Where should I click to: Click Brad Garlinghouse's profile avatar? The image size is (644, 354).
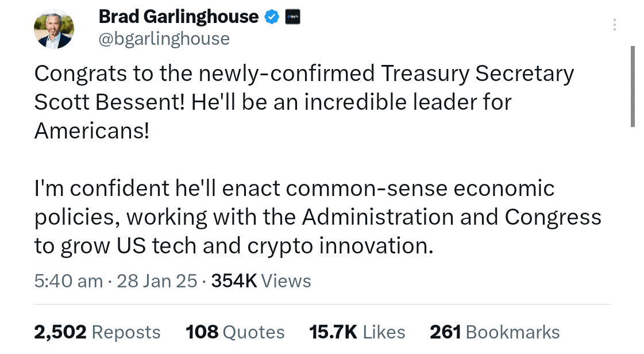point(53,28)
